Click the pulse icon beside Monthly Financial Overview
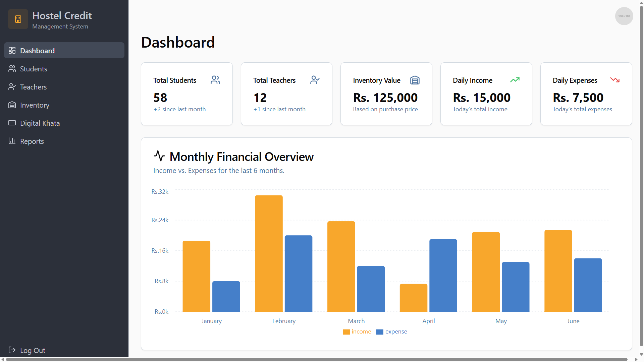644x362 pixels. coord(159,156)
